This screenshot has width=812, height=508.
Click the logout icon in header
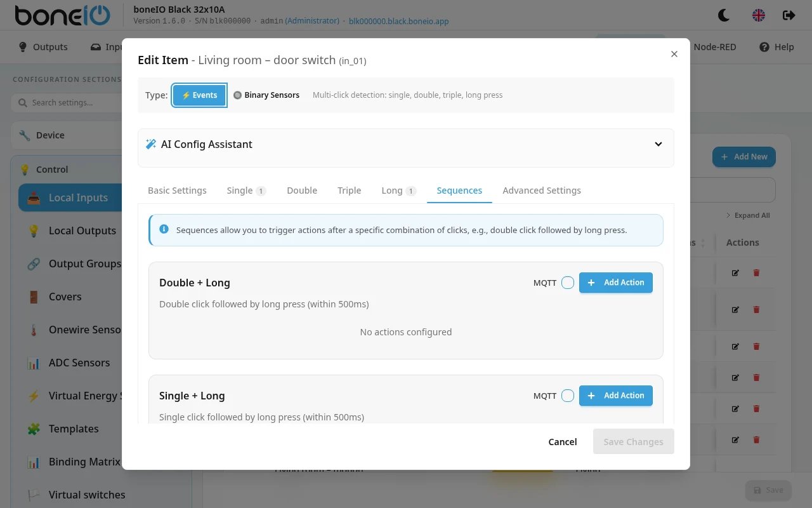[x=789, y=15]
